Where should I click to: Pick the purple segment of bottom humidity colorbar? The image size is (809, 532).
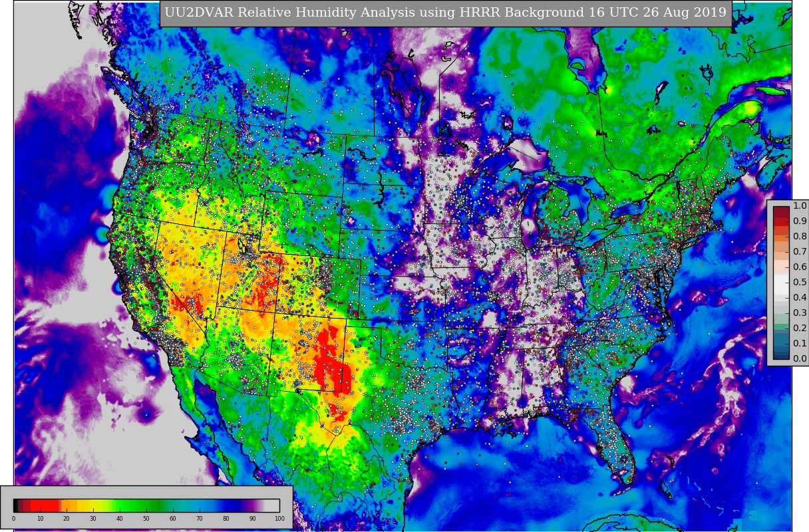(251, 505)
